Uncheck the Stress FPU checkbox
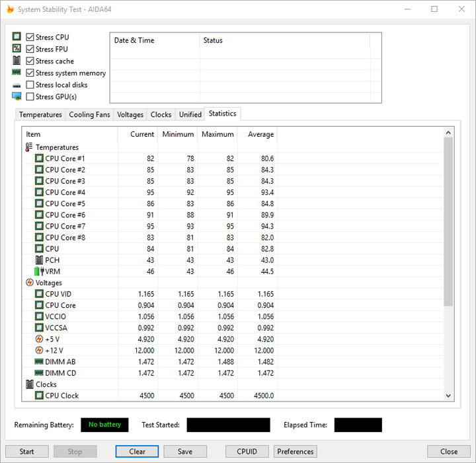476x463 pixels. click(x=30, y=49)
